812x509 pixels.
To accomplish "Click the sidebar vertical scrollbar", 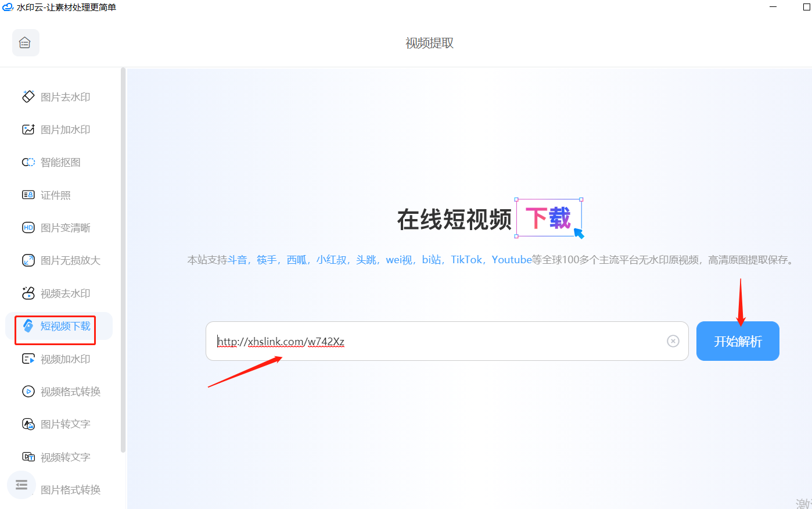I will pos(123,260).
